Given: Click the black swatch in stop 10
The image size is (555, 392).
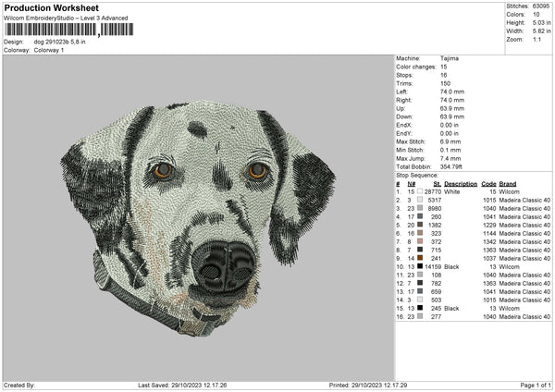Looking at the screenshot, I should pyautogui.click(x=419, y=266).
